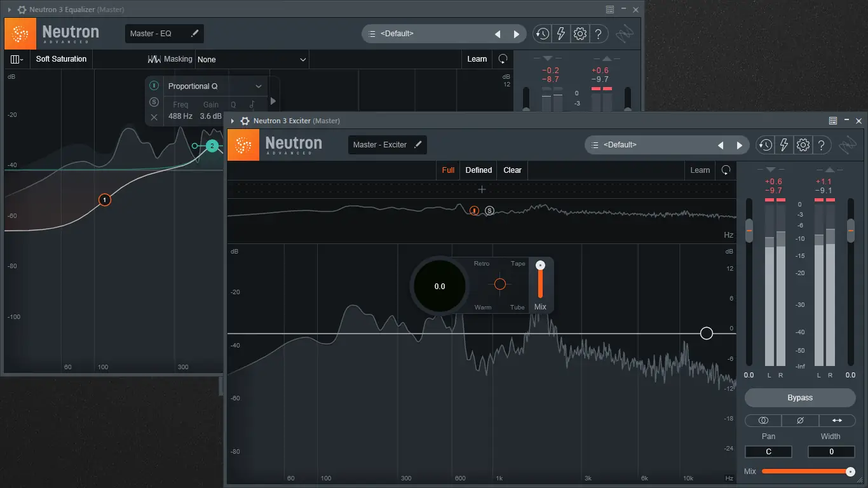Viewport: 868px width, 488px height.
Task: Open the Equalizer <Default> preset selector
Action: click(x=444, y=34)
